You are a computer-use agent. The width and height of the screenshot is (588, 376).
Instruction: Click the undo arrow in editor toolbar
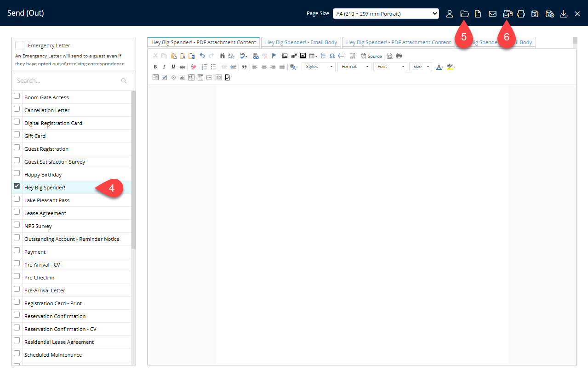tap(202, 56)
